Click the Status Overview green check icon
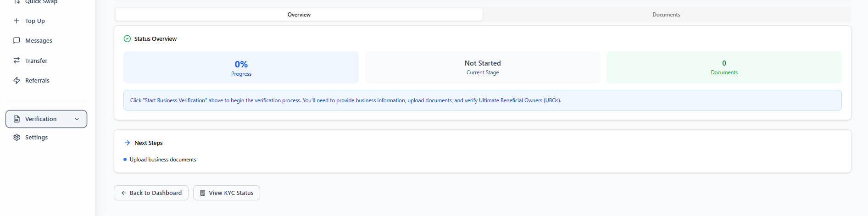Viewport: 868px width, 216px height. click(x=127, y=39)
